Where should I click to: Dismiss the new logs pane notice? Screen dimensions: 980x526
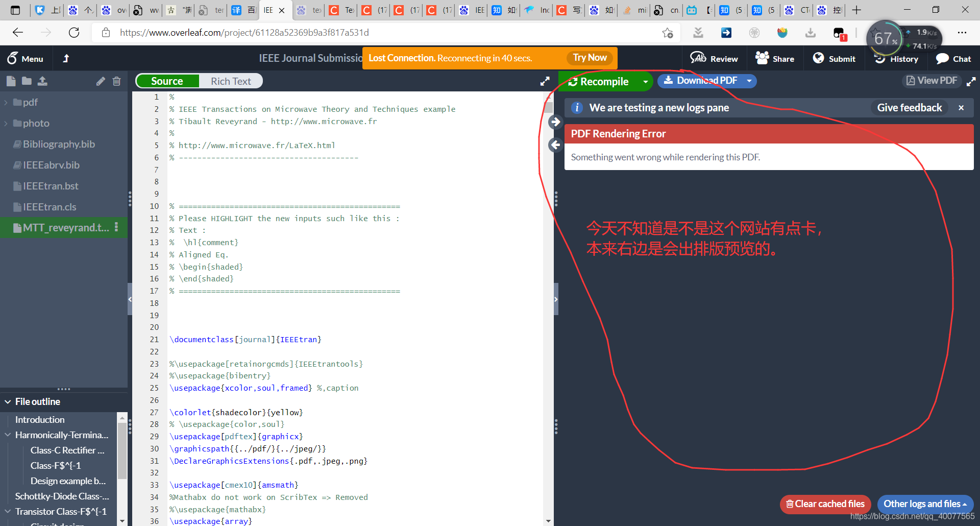coord(961,108)
